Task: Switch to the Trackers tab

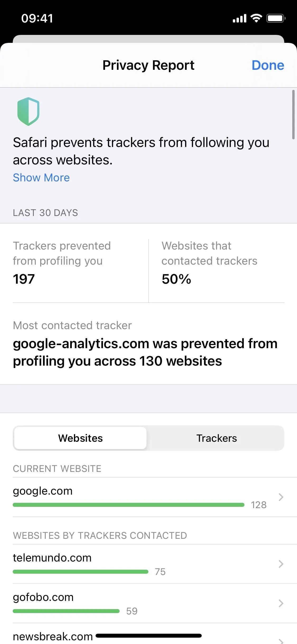Action: pyautogui.click(x=216, y=438)
